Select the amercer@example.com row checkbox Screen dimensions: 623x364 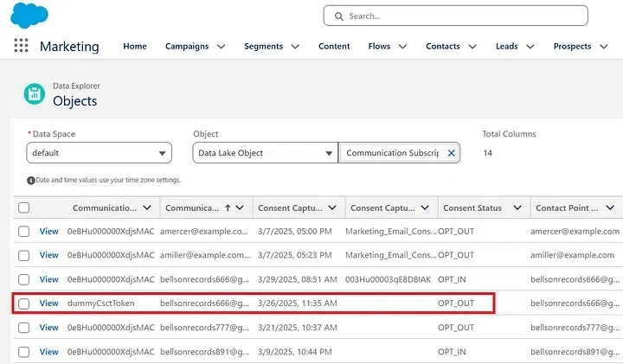coord(24,232)
